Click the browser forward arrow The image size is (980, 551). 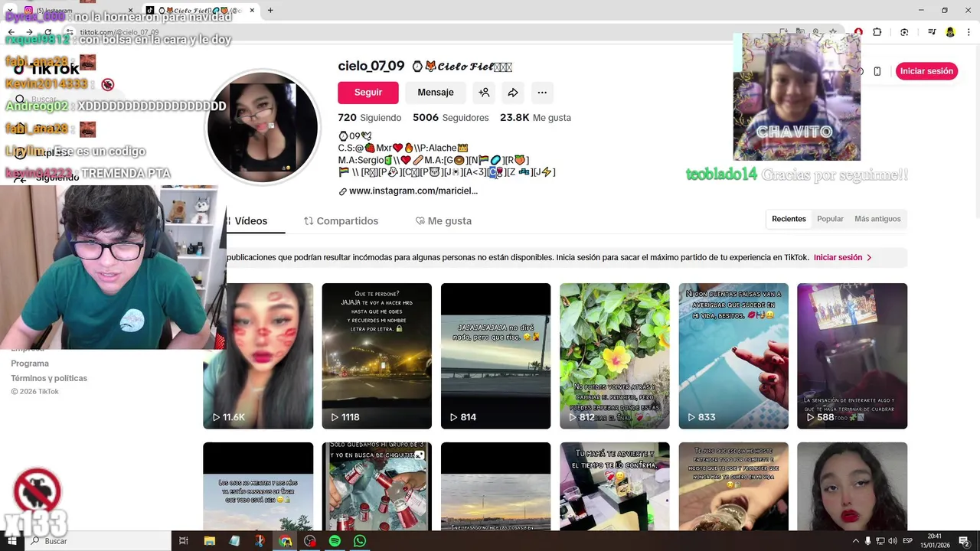point(29,32)
